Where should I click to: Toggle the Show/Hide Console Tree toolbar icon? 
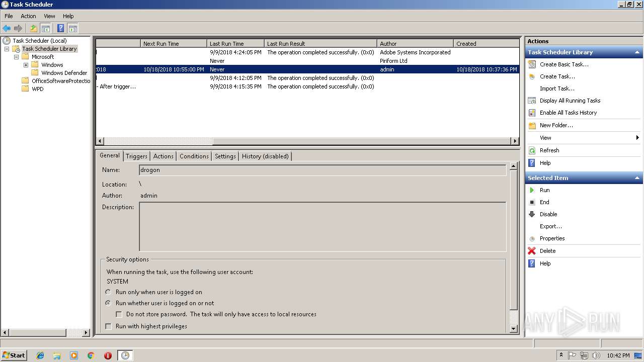45,29
